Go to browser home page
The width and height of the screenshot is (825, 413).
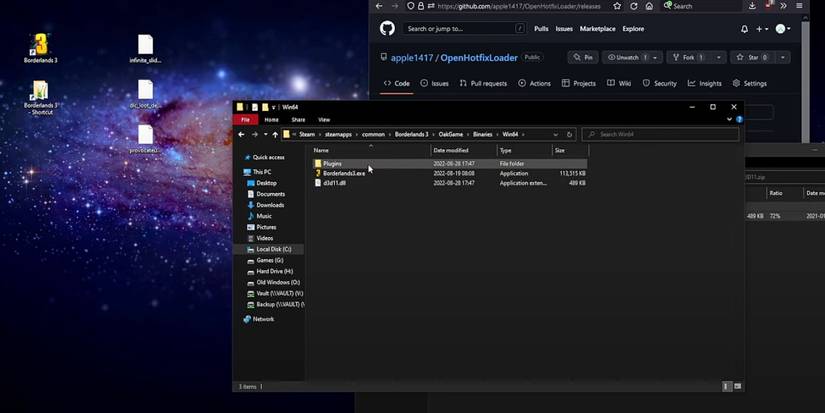(649, 6)
